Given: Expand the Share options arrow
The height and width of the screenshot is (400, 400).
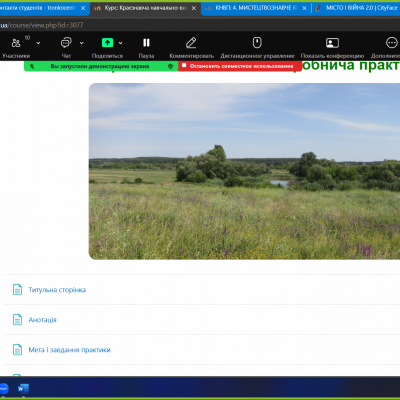Looking at the screenshot, I should pyautogui.click(x=120, y=43).
